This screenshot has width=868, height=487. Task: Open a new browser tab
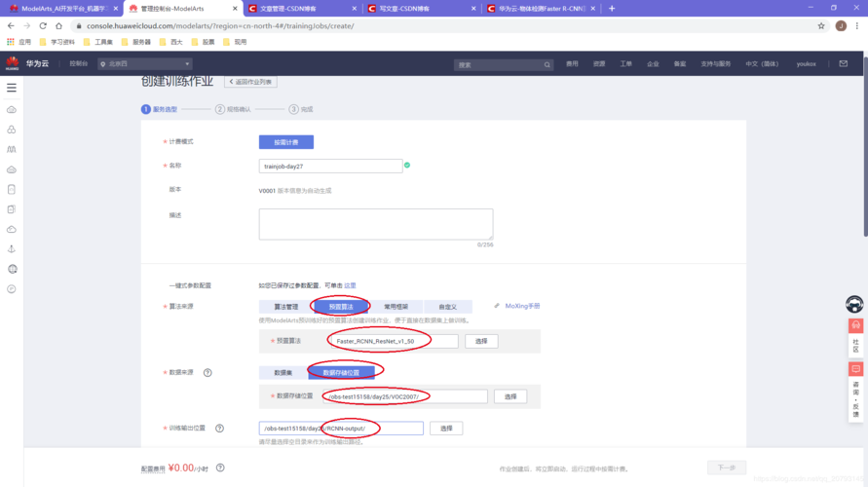[x=612, y=9]
